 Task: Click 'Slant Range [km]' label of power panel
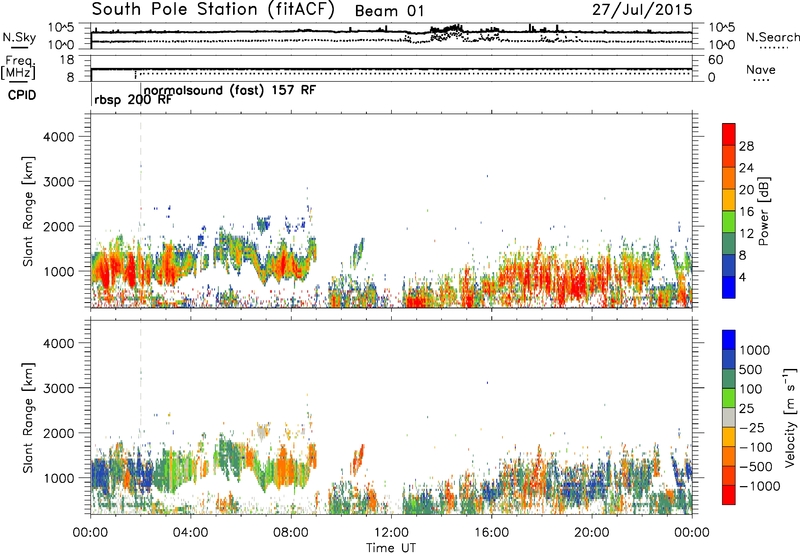click(x=28, y=211)
